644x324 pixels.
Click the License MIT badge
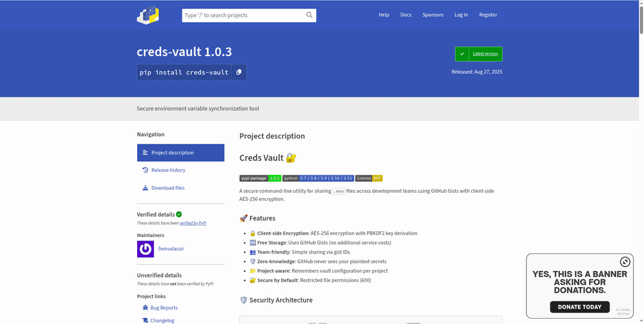point(369,178)
